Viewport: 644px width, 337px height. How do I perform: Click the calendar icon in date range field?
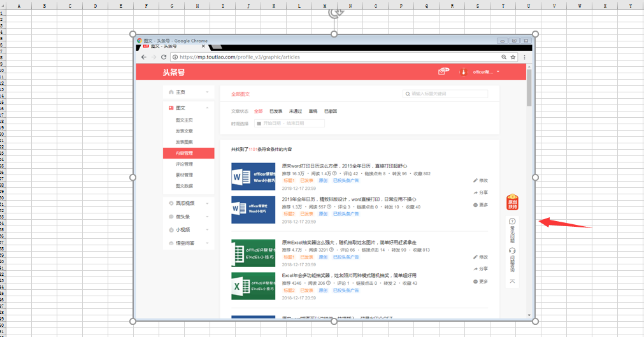tap(259, 124)
